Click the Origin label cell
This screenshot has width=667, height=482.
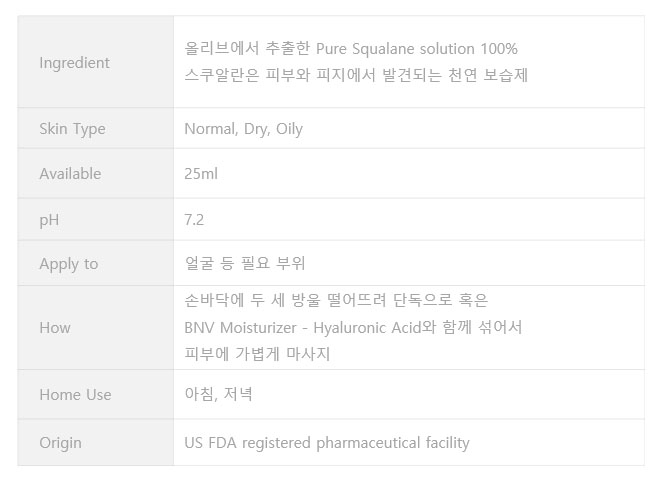95,442
